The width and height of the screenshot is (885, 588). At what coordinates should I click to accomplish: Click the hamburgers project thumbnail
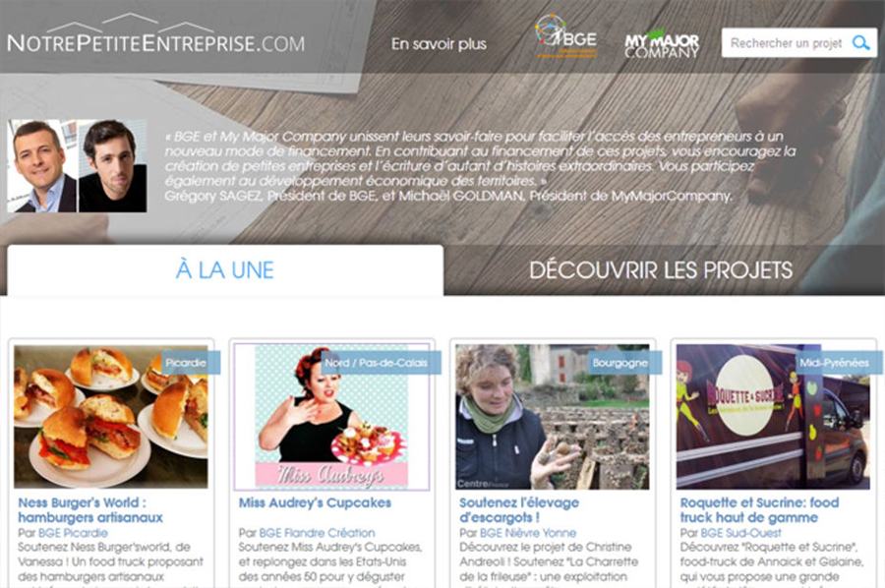pos(110,417)
